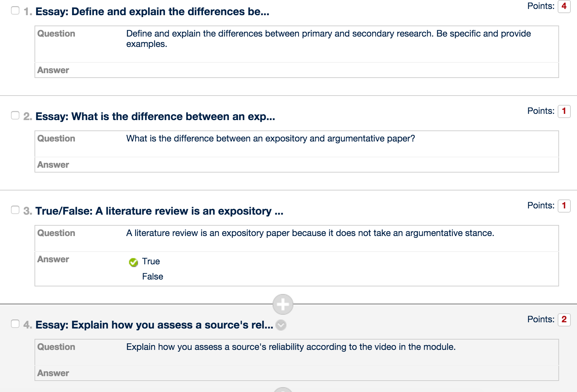
Task: Open question 1 essay title link
Action: [152, 12]
